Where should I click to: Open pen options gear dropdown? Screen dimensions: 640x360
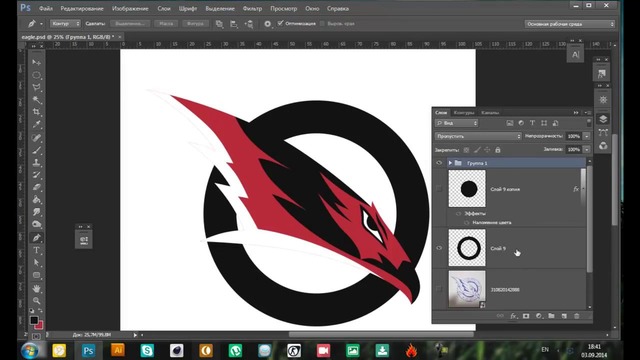coord(267,24)
